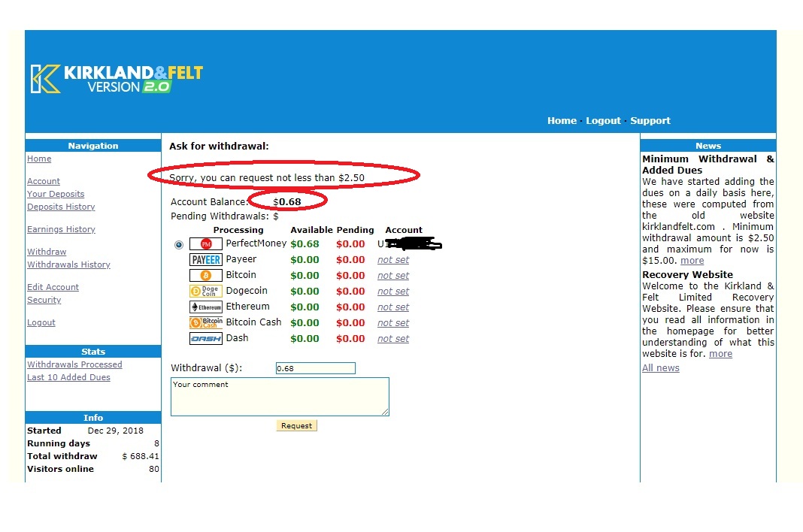The image size is (803, 532).
Task: Click the Kirkland & Felt logo
Action: click(x=117, y=79)
